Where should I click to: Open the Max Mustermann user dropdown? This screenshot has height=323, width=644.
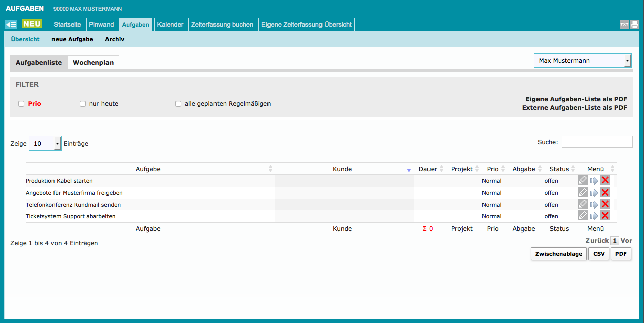(582, 61)
